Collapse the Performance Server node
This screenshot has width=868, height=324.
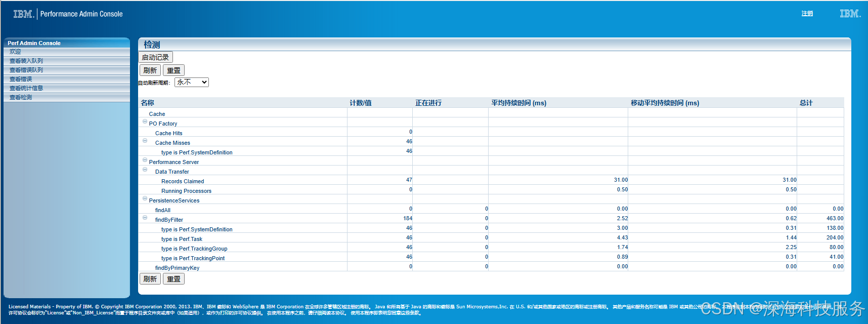pyautogui.click(x=145, y=160)
